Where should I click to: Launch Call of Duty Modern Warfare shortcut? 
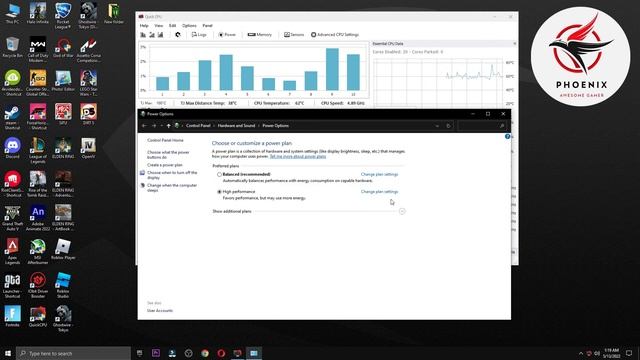coord(38,50)
